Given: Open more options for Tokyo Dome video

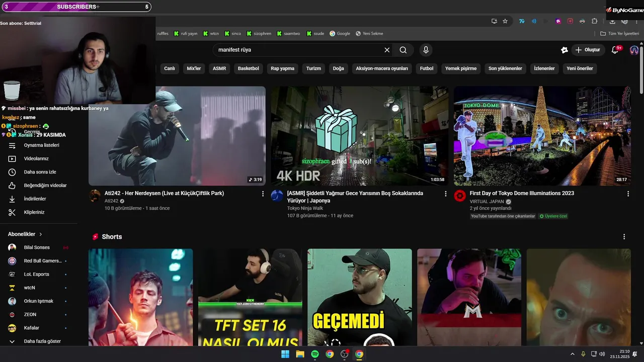Looking at the screenshot, I should pyautogui.click(x=628, y=194).
